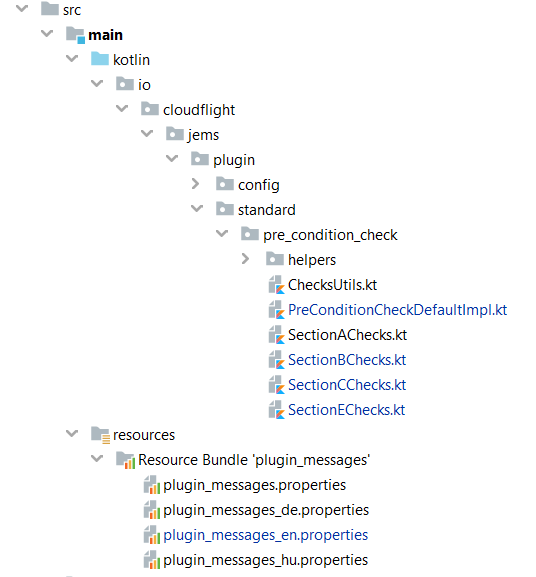Click the plugin_messages_hu.properties file icon
Screen dimensions: 536x577
[152, 560]
